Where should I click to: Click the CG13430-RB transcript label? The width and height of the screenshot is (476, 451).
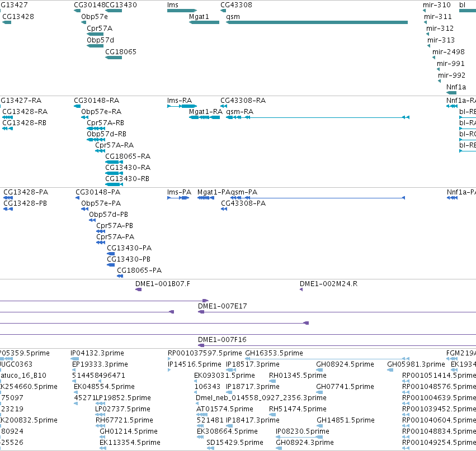(x=127, y=179)
